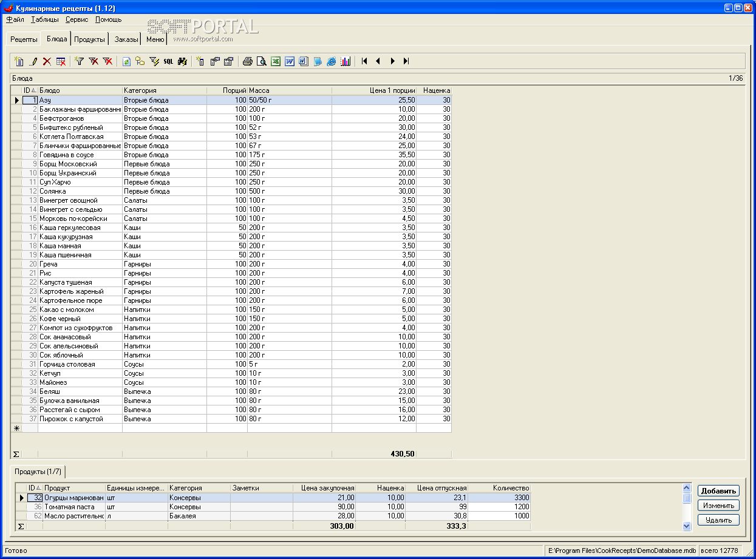Select the Беляш row
The image size is (756, 559).
[231, 391]
